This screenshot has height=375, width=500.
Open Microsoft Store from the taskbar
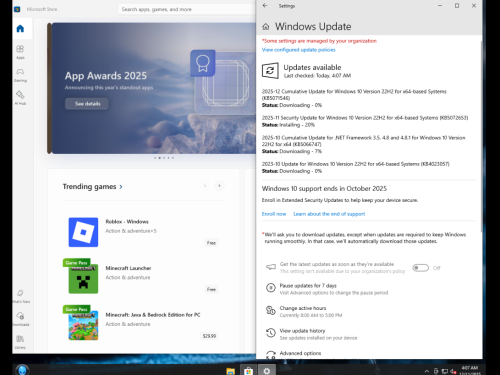(248, 371)
